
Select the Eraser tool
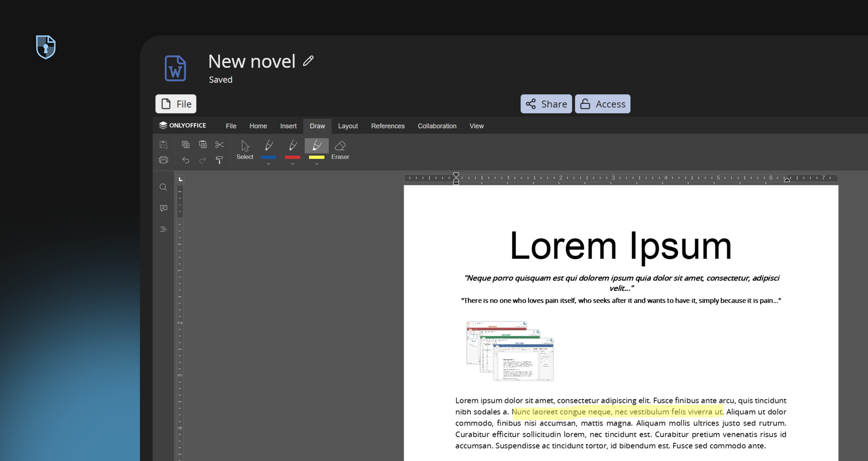pyautogui.click(x=340, y=149)
